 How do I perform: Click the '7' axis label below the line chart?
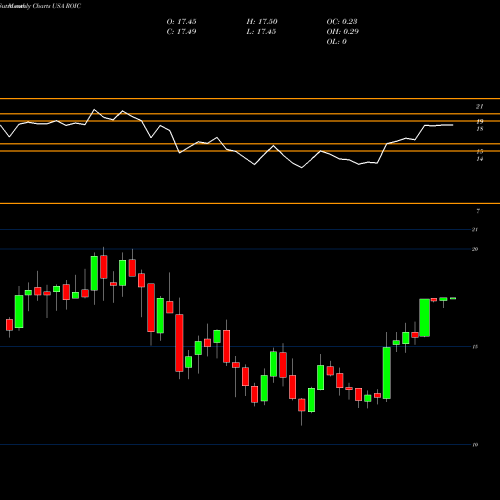pyautogui.click(x=478, y=211)
